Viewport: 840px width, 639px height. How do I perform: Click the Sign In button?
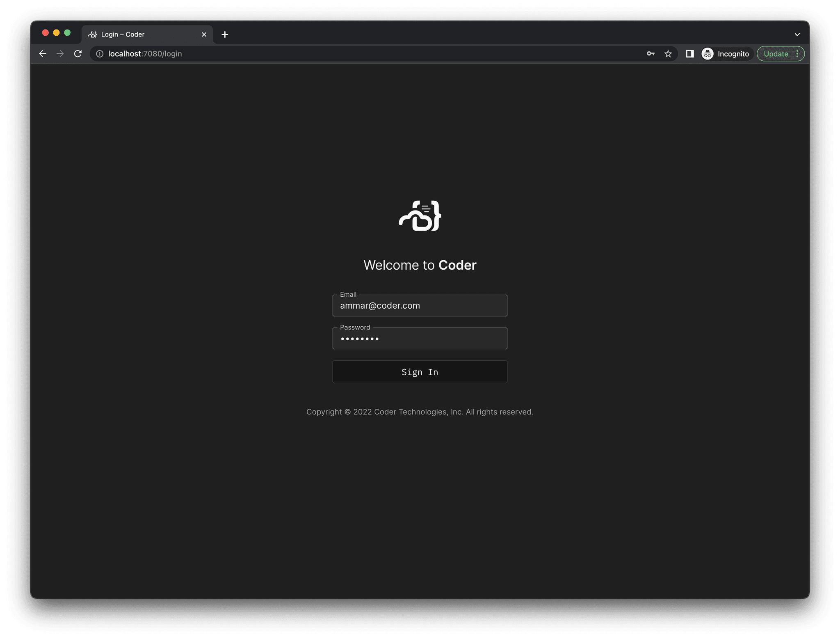point(420,372)
